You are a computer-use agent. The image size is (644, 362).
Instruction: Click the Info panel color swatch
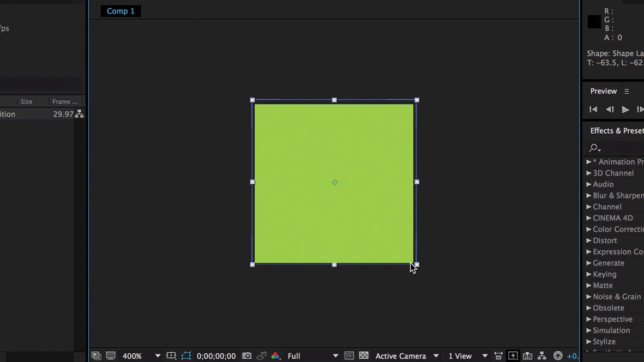coord(594,21)
